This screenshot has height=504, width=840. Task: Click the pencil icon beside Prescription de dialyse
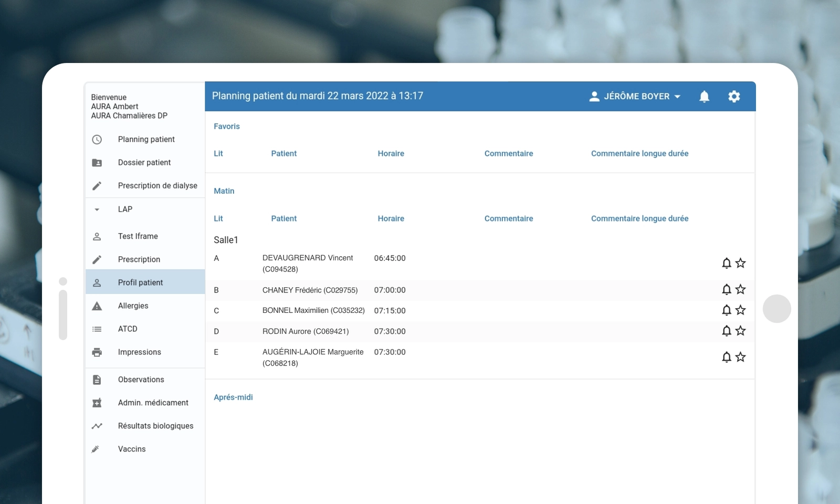click(97, 186)
